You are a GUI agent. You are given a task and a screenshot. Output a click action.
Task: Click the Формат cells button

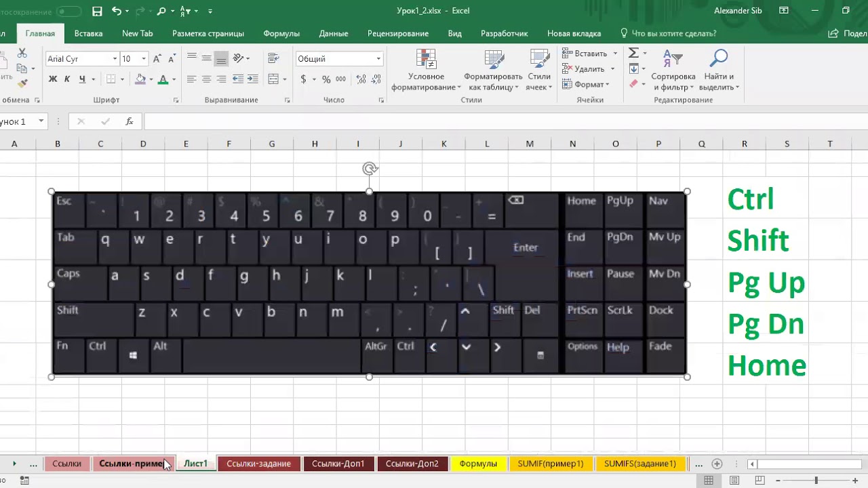coord(586,84)
